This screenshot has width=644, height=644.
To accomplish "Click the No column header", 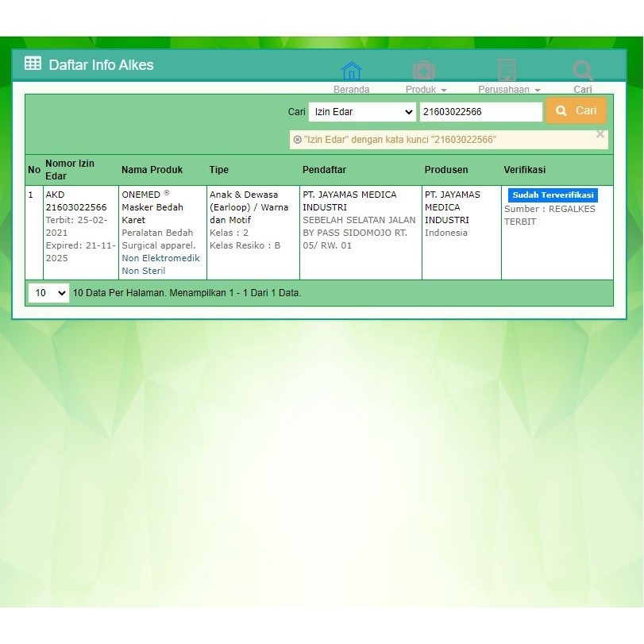I will [34, 170].
